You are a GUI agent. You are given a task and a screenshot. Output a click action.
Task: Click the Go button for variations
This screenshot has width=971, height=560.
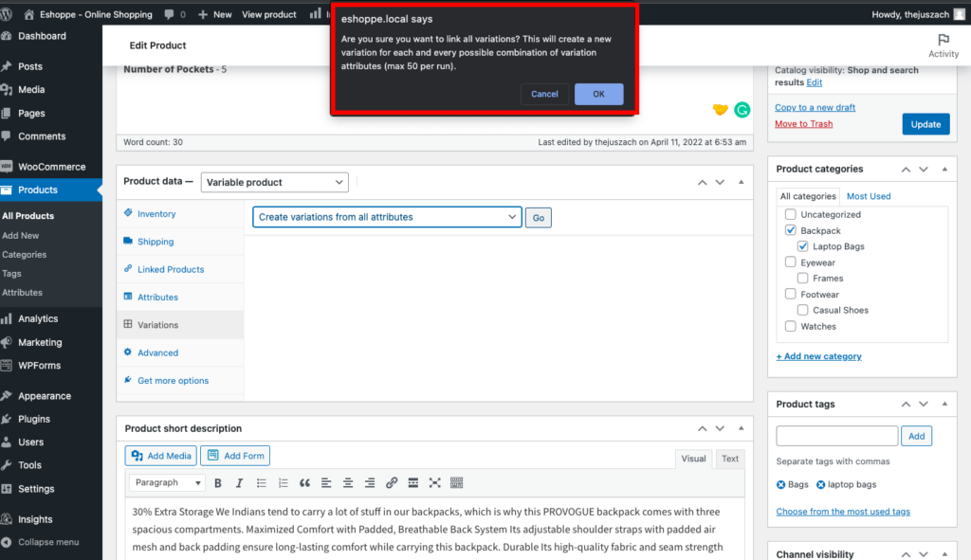click(x=539, y=218)
